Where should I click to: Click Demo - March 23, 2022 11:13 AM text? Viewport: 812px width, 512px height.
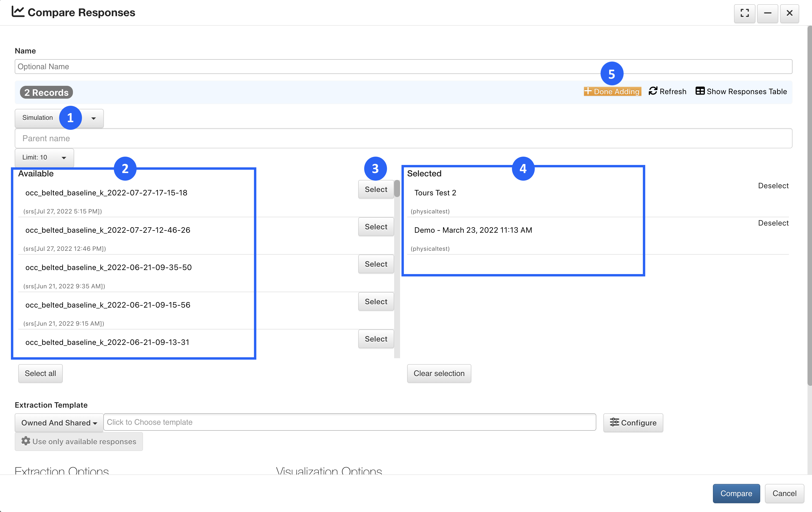tap(473, 230)
